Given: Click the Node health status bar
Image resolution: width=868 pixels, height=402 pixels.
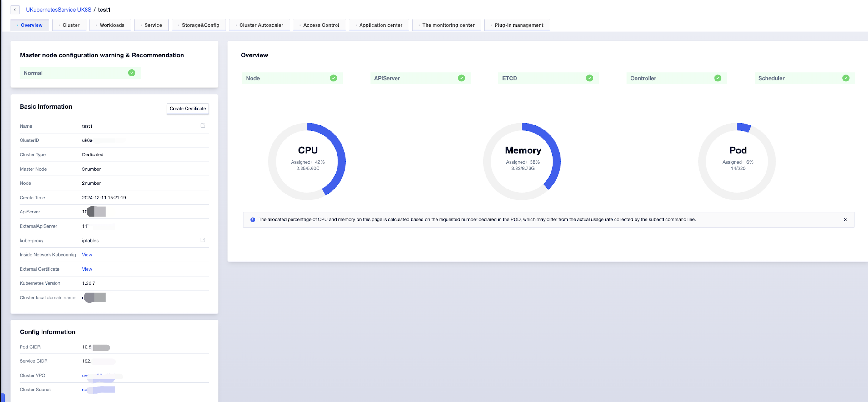Looking at the screenshot, I should [x=292, y=78].
